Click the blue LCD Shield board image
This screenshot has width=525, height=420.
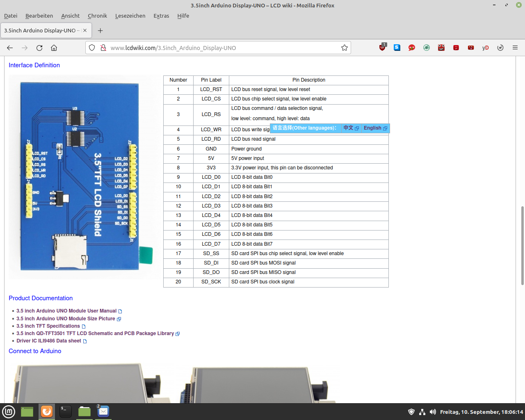pos(81,176)
